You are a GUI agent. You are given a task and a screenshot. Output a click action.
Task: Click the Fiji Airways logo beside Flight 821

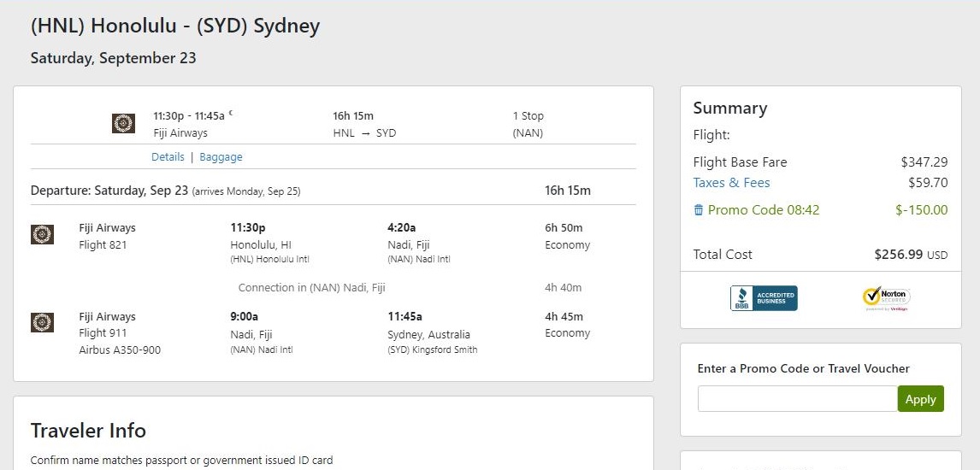click(42, 235)
